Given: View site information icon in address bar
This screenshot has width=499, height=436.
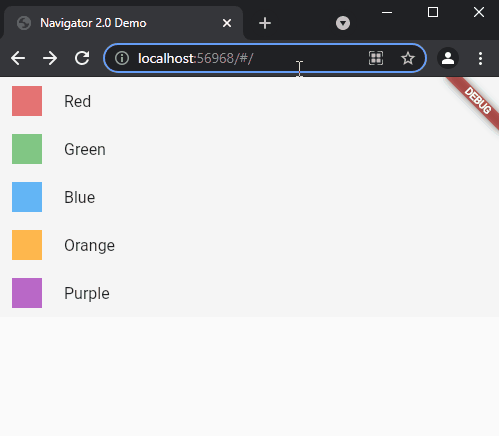Looking at the screenshot, I should click(122, 58).
